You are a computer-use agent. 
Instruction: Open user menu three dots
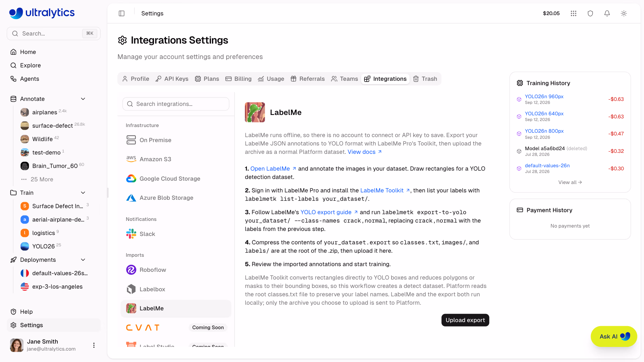[94, 345]
